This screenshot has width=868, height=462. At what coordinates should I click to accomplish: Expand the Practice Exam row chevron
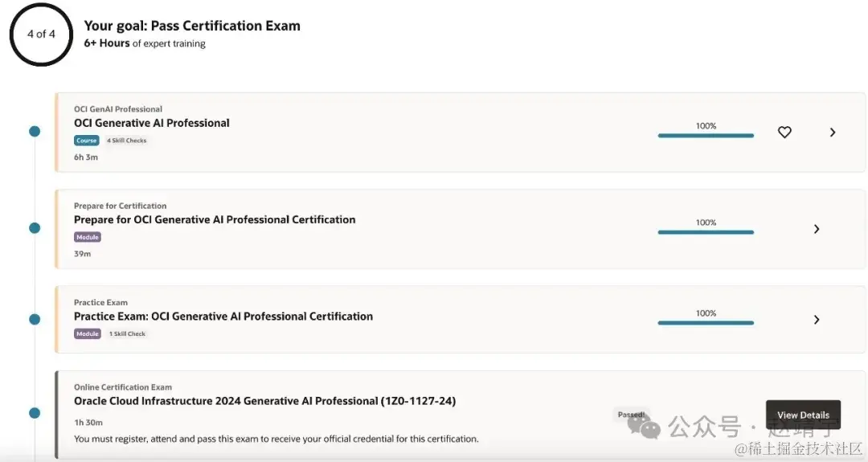817,320
